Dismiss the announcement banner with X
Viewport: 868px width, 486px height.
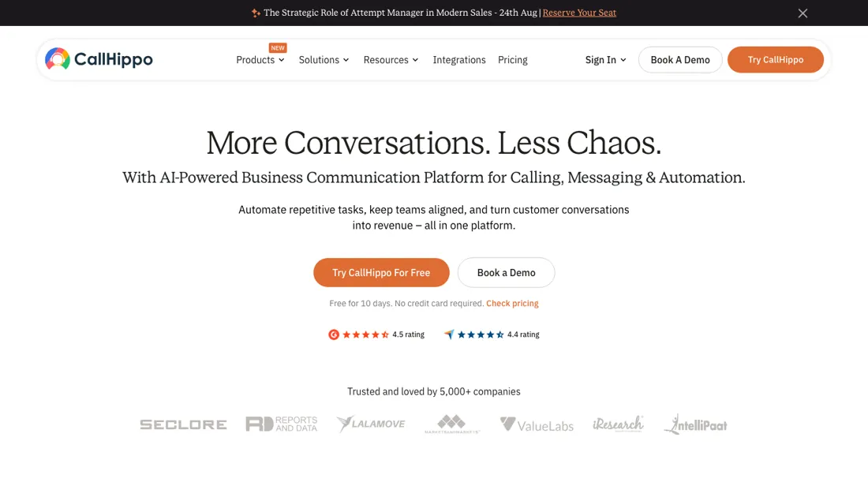[x=803, y=13]
